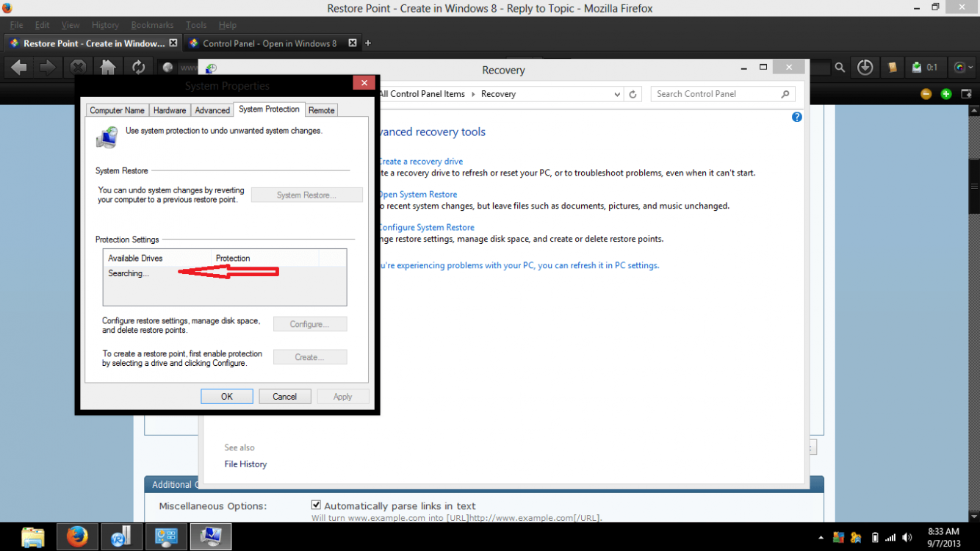Open the Firefox home page button
This screenshot has height=551, width=980.
[108, 67]
